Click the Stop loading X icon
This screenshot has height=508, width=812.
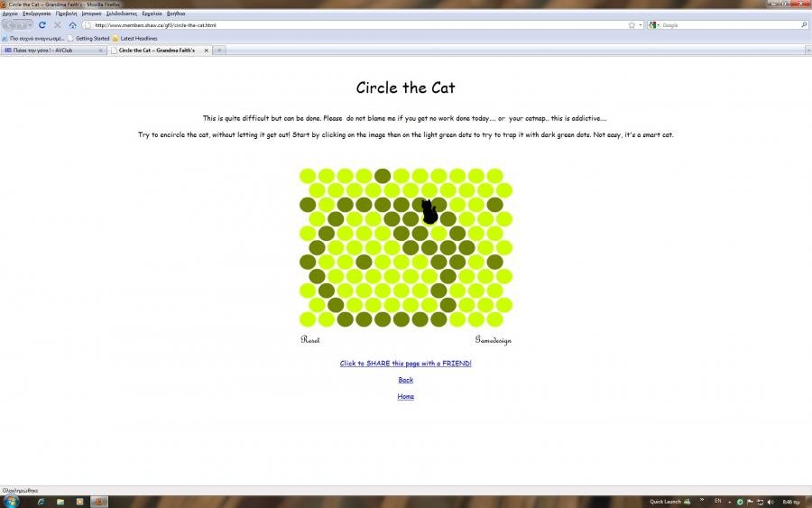coord(57,25)
